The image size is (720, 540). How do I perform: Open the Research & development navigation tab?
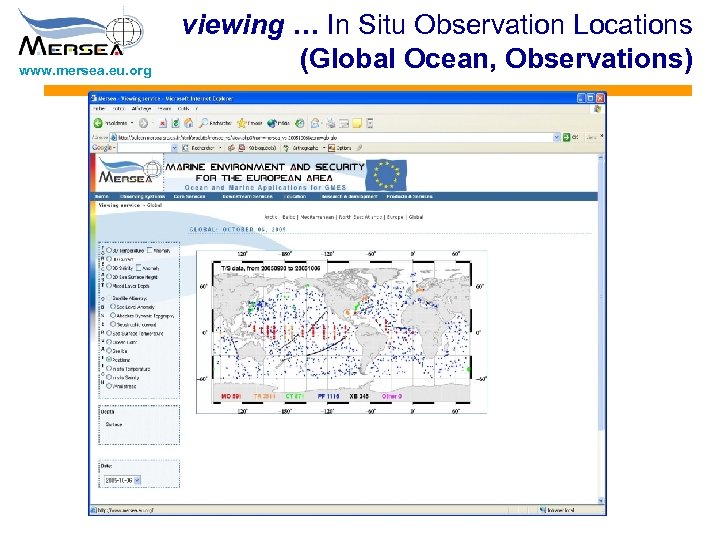(x=349, y=197)
